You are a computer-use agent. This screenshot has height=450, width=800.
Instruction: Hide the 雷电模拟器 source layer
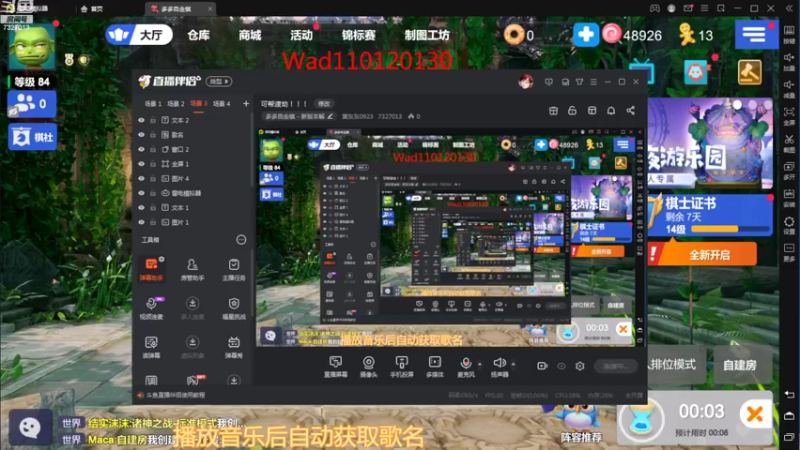pos(141,193)
